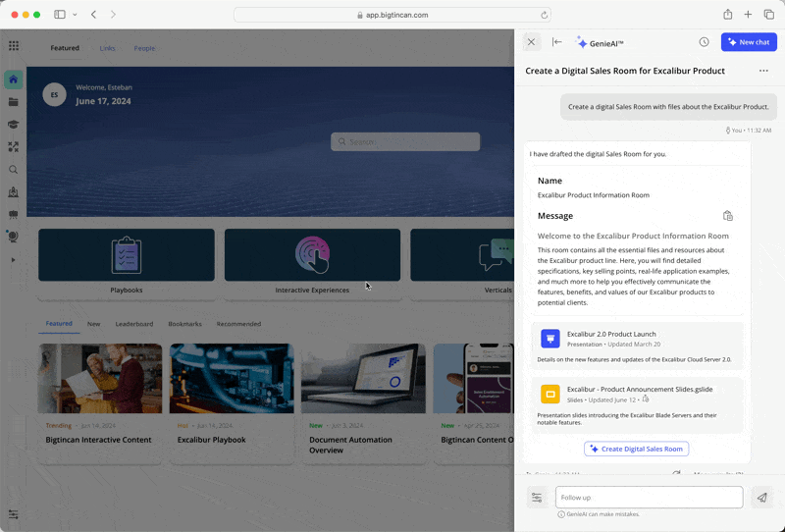The width and height of the screenshot is (785, 532).
Task: Click the New chat button
Action: (x=748, y=42)
